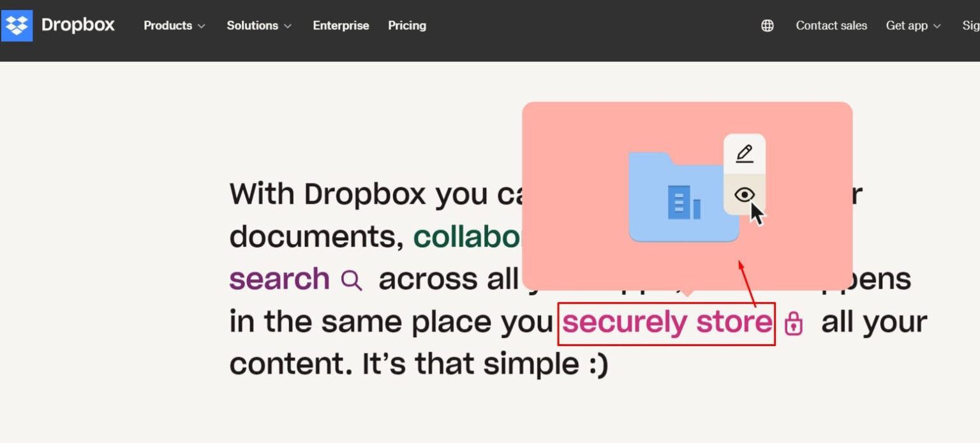Open the language globe icon
Screen dimensions: 980x443
click(767, 25)
